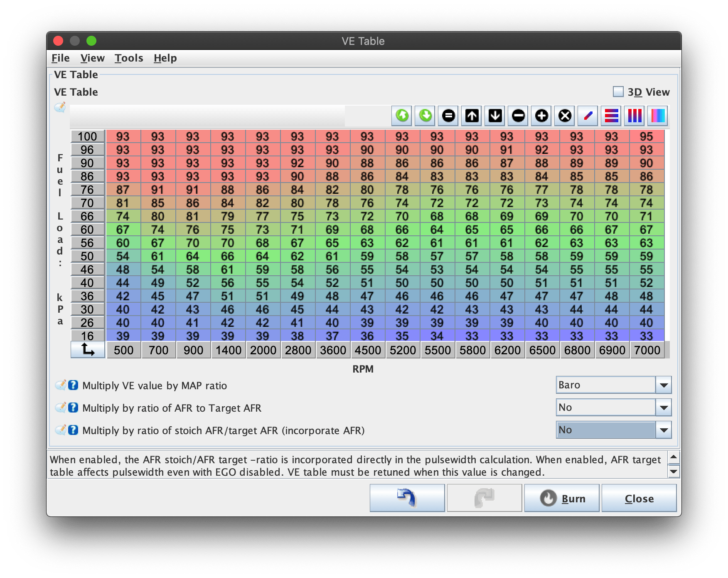
Task: Click the increment up-arrow toolbar icon
Action: pyautogui.click(x=472, y=116)
